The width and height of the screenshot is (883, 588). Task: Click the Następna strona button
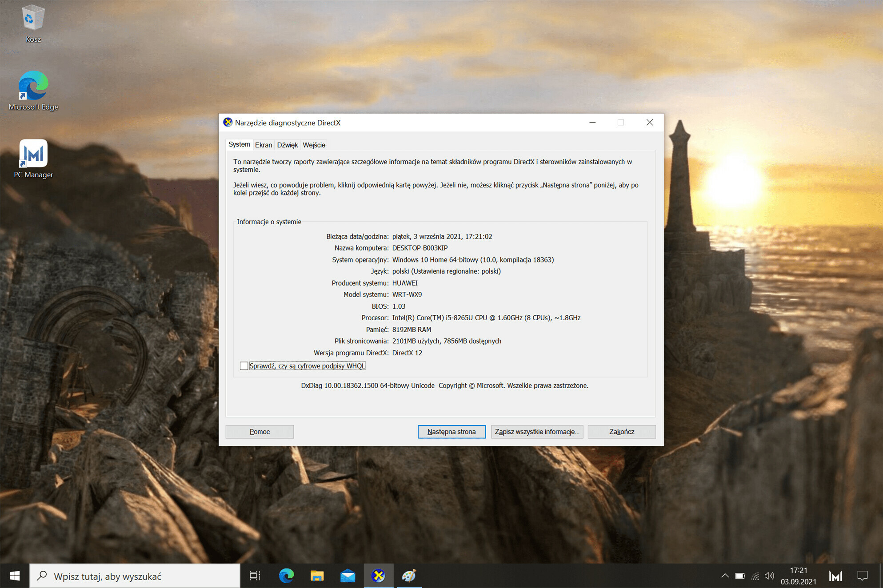451,432
